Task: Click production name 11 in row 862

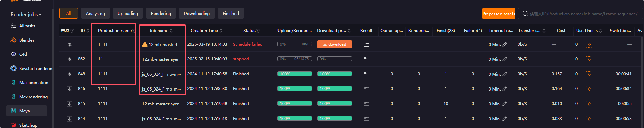Action: (101, 59)
